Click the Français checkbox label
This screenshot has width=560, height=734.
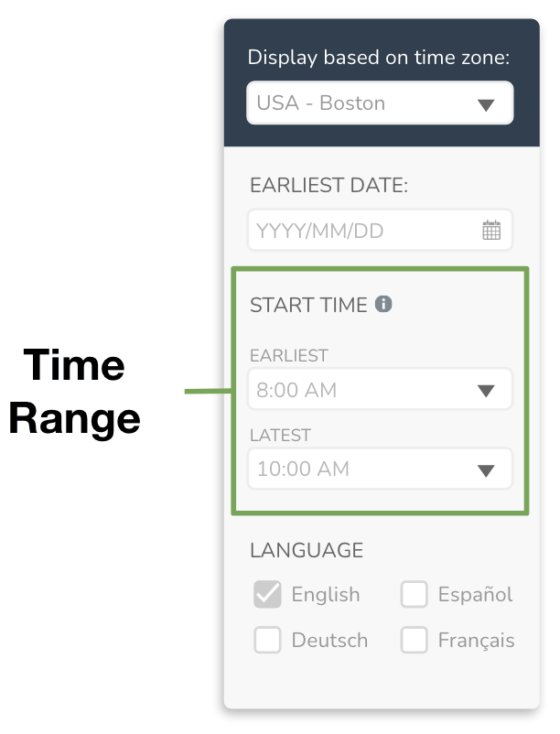(476, 640)
